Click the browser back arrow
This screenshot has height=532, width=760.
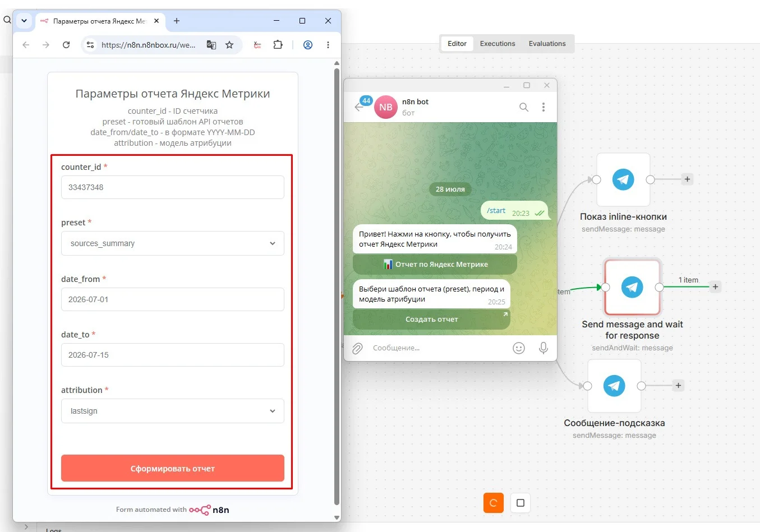click(26, 45)
